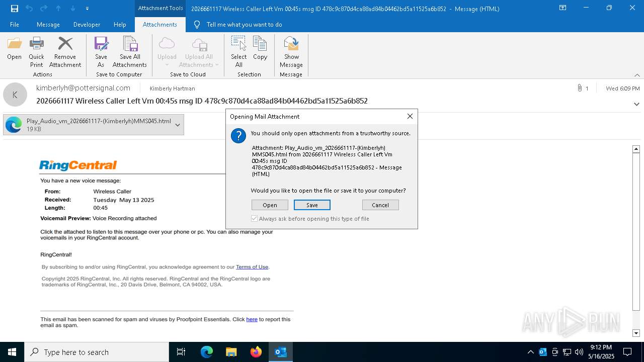Click recipient name Kimberly Hartman
Screen dimensions: 644x362
(172, 88)
